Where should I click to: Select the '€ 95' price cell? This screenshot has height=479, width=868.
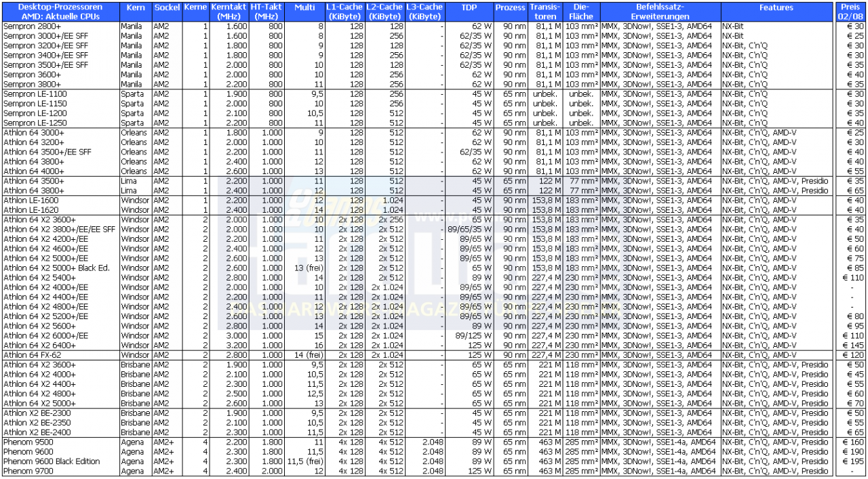point(856,326)
